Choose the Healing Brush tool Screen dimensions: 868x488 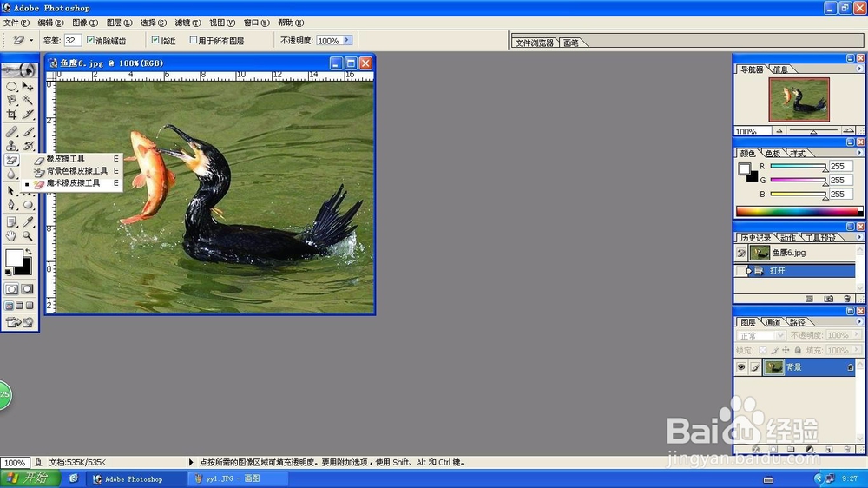click(11, 132)
